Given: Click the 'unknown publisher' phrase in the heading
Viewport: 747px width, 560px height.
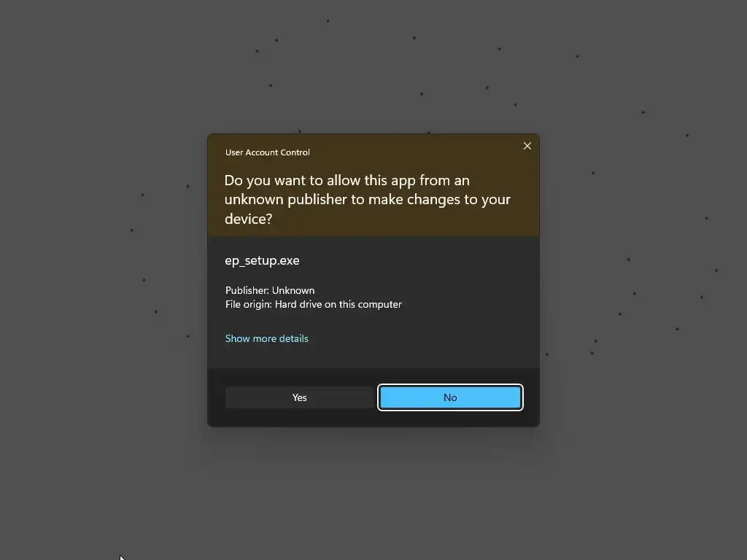Looking at the screenshot, I should (x=286, y=200).
